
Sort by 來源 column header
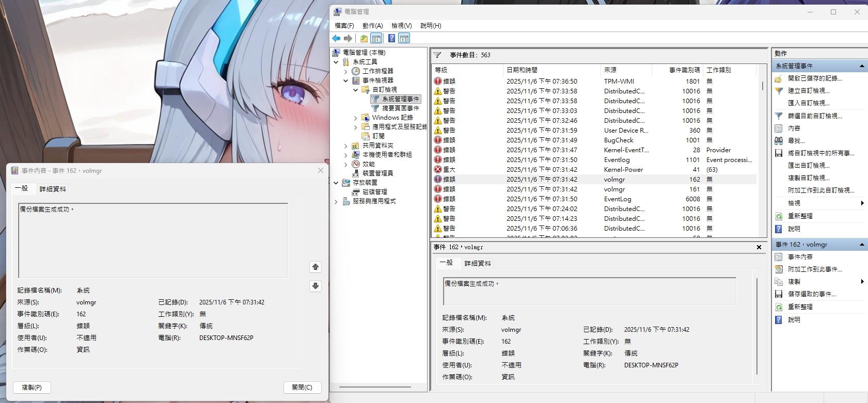tap(626, 70)
